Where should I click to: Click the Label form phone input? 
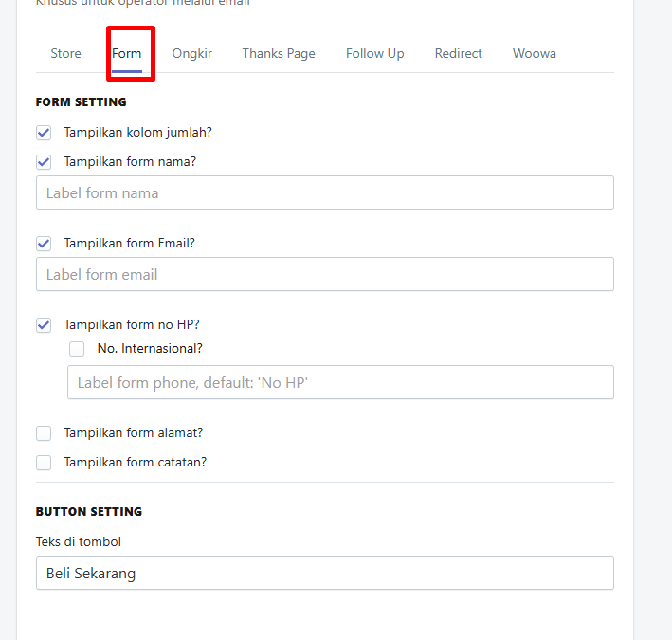pyautogui.click(x=340, y=382)
